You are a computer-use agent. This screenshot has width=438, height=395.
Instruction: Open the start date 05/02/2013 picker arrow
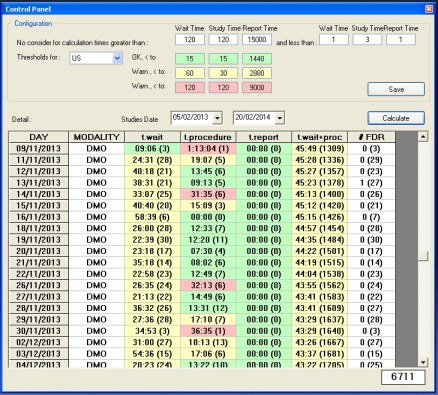pyautogui.click(x=217, y=118)
